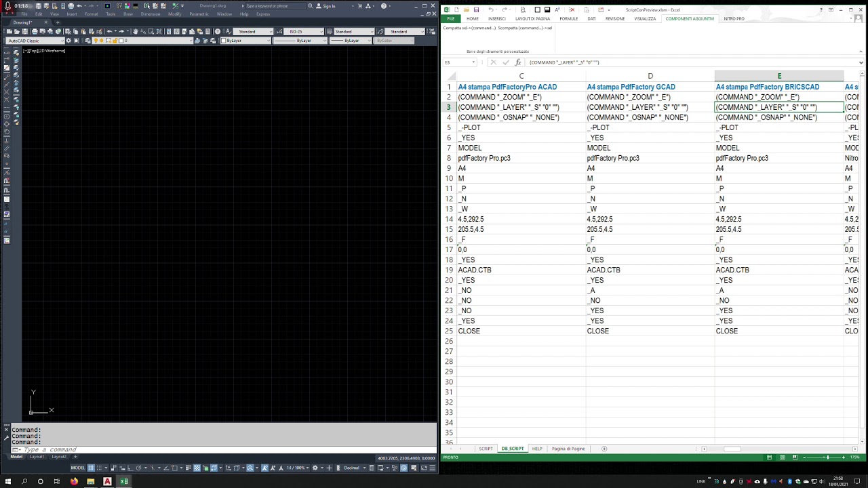The height and width of the screenshot is (488, 868).
Task: Open the Decimal units dropdown on the status bar
Action: [x=355, y=468]
